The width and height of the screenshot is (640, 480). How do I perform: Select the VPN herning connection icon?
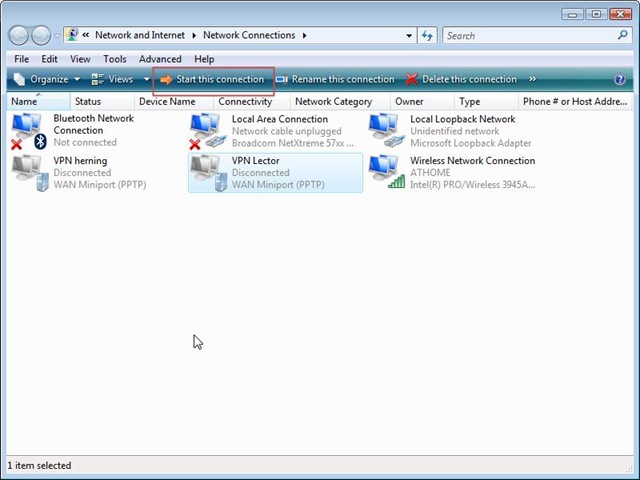tap(30, 173)
